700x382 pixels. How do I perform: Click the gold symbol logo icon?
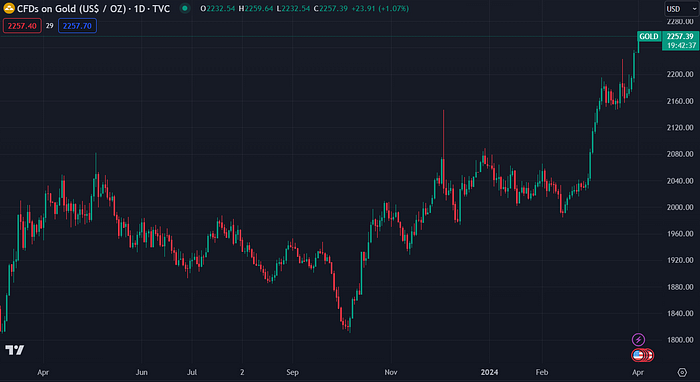click(x=9, y=8)
